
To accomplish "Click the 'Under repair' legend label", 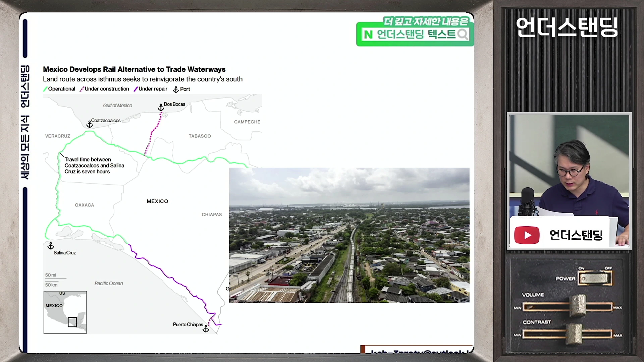I will [153, 89].
